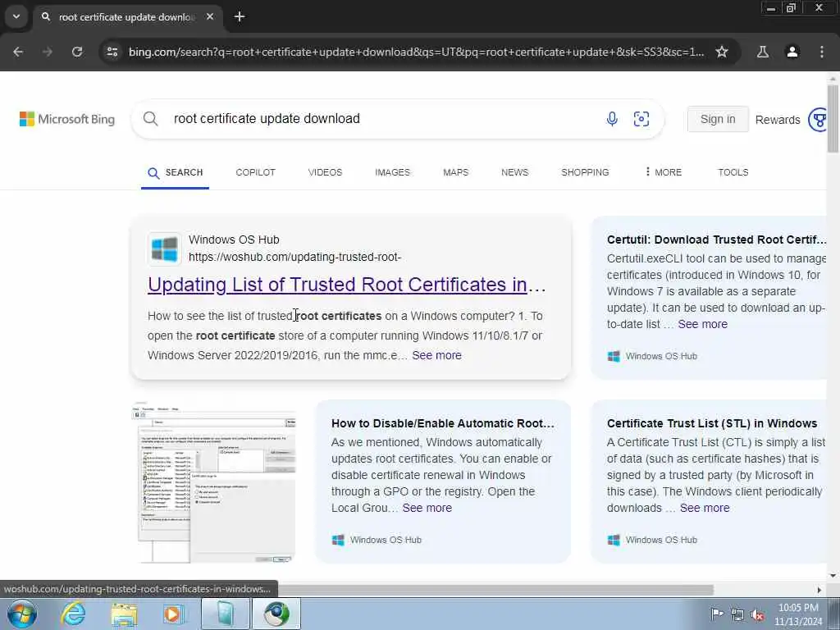The height and width of the screenshot is (630, 840).
Task: Open the Windows Start button
Action: [22, 614]
